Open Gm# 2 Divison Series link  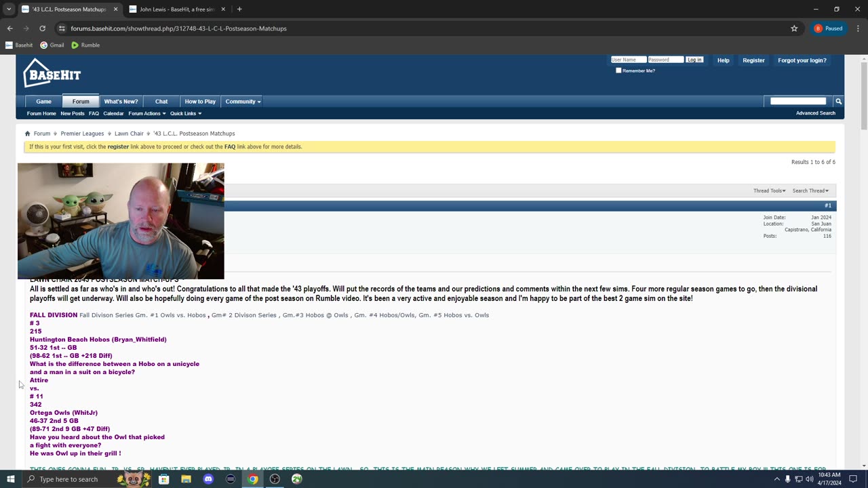click(x=243, y=315)
